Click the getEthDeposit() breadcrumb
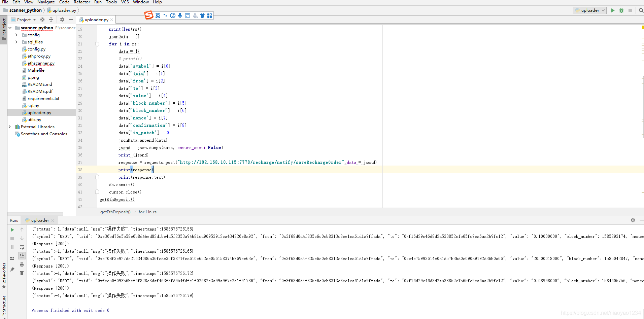Viewport: 644px width, 319px height. [115, 212]
